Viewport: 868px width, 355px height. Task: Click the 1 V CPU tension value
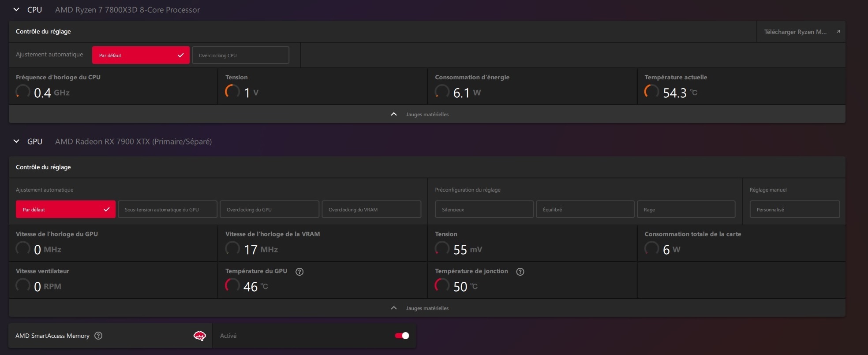tap(251, 92)
